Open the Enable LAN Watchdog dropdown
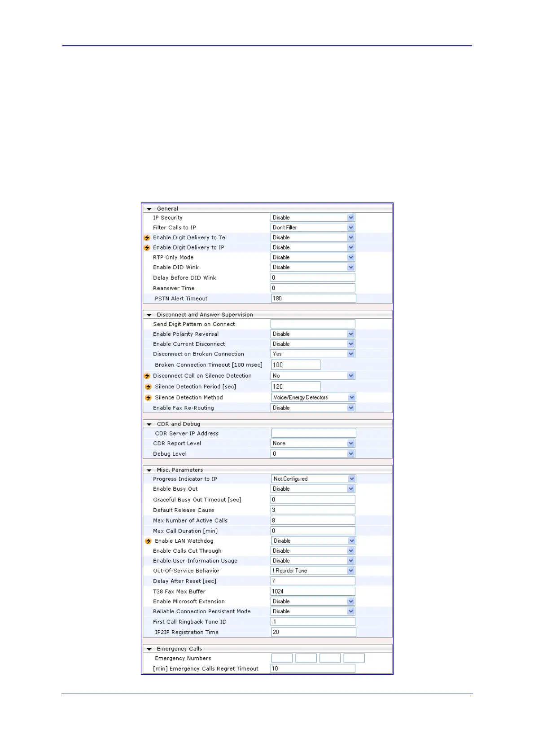Screen dimensions: 534x756 point(314,541)
